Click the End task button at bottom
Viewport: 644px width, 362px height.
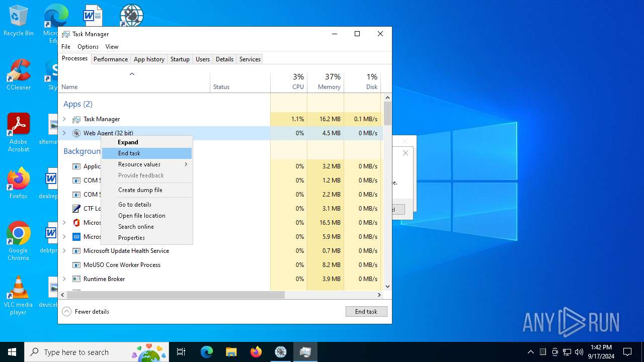coord(366,312)
